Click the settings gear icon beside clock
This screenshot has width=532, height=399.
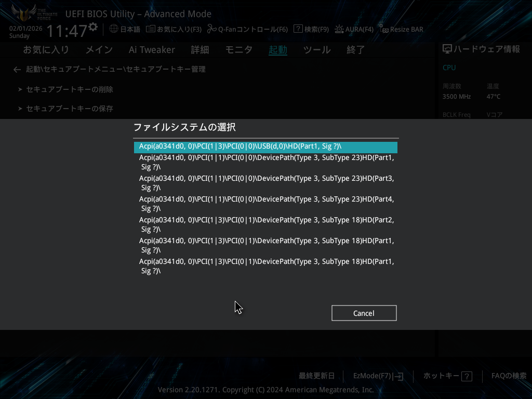pyautogui.click(x=93, y=26)
